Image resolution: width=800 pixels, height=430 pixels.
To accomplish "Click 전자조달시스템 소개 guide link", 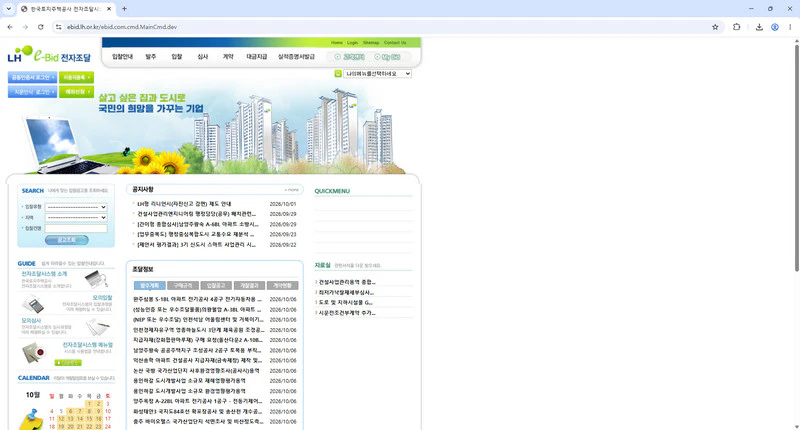I will click(x=44, y=274).
